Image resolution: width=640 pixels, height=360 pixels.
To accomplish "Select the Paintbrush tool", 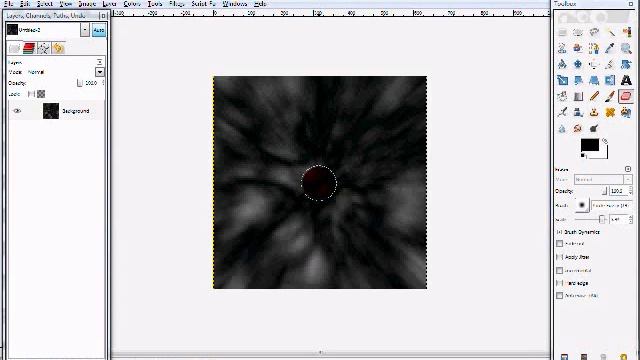I will [610, 96].
